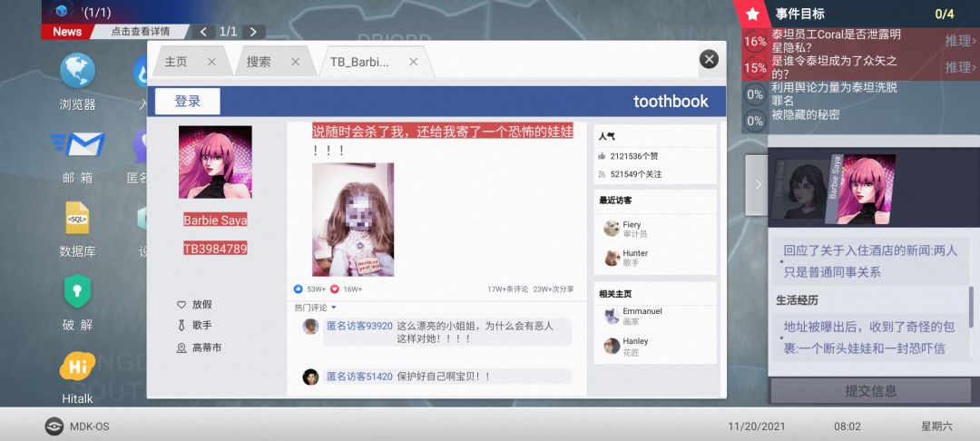Click the tie icon next to 歌手

[181, 326]
